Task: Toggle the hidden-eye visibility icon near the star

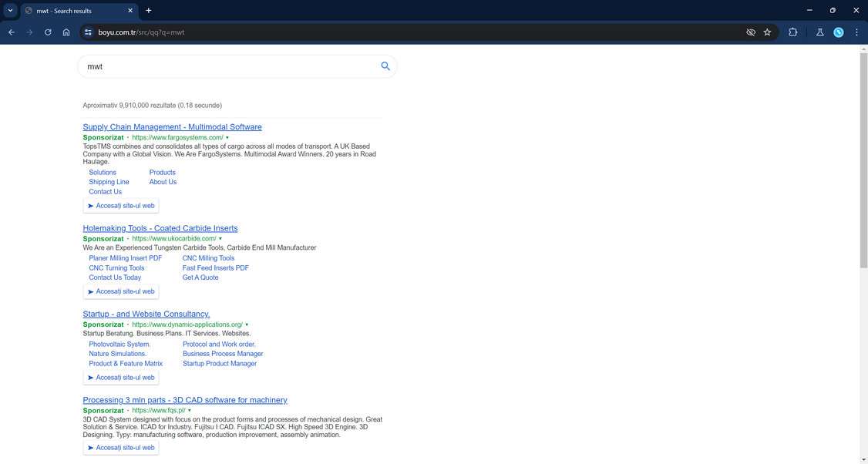Action: coord(749,32)
